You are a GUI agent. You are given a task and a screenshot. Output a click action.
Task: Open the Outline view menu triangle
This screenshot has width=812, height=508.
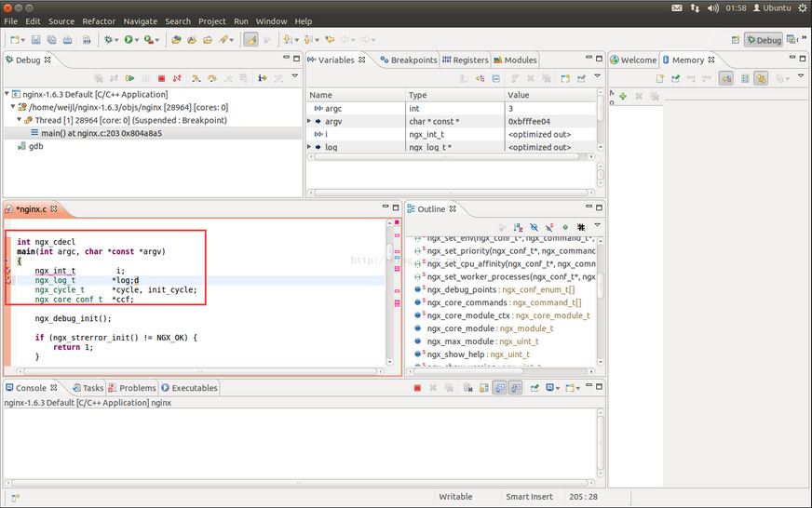pos(598,225)
